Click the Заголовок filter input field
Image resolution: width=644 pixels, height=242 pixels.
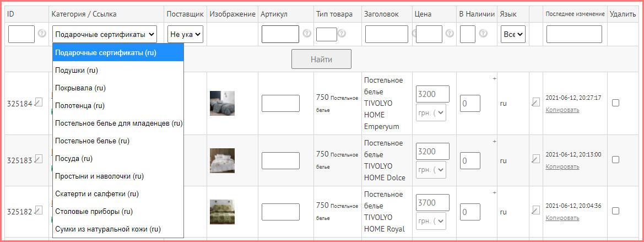click(386, 34)
